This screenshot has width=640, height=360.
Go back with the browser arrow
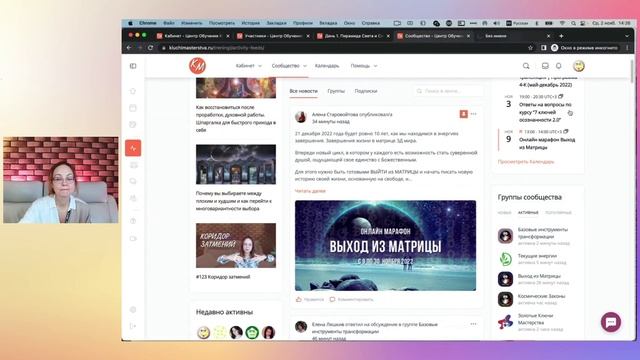pyautogui.click(x=129, y=48)
